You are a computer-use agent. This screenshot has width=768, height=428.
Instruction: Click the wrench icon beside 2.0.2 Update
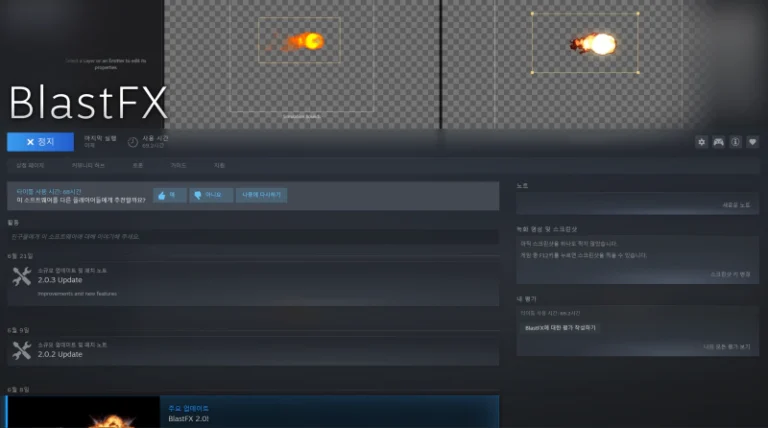click(x=22, y=351)
